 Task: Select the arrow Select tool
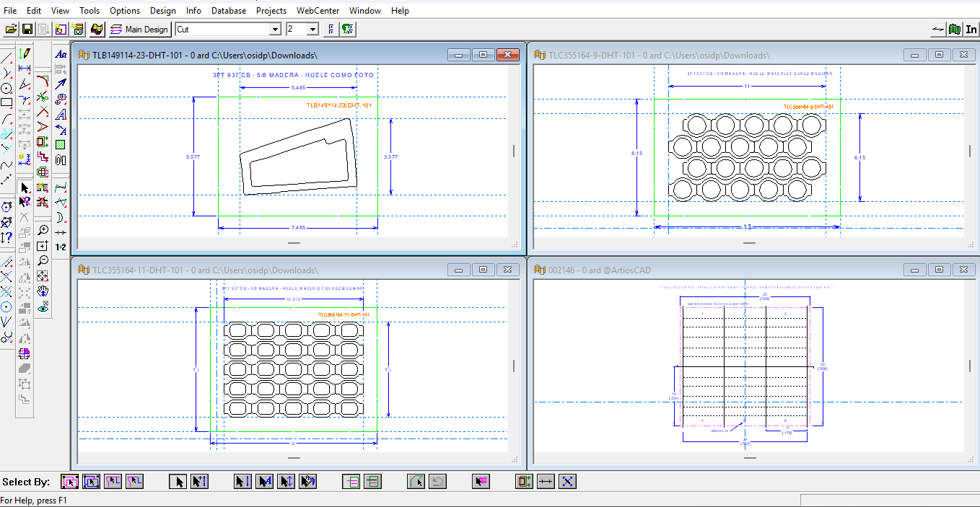point(25,188)
